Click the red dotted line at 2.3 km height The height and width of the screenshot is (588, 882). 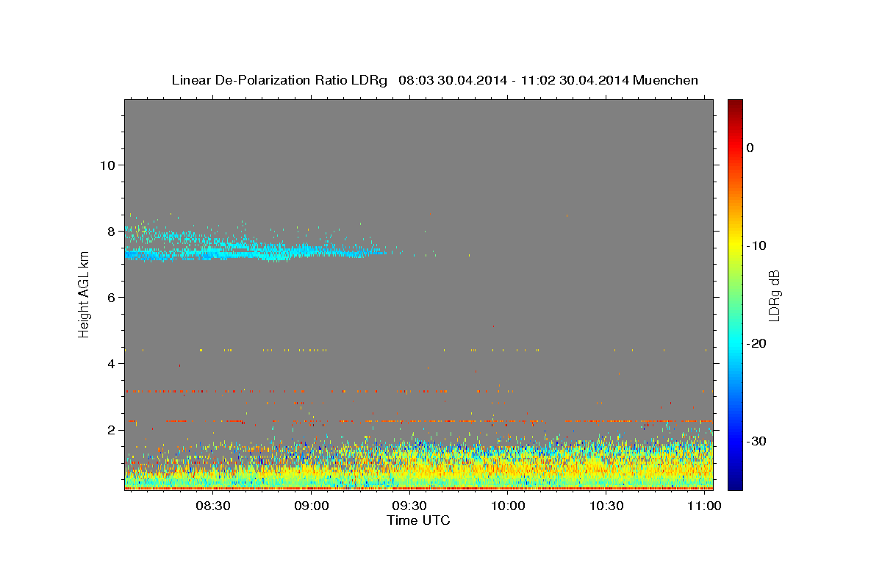(419, 421)
